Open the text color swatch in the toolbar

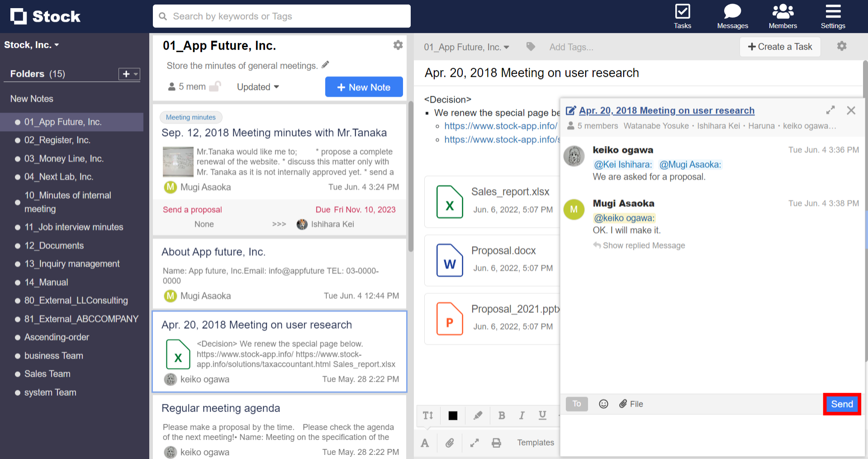(452, 415)
